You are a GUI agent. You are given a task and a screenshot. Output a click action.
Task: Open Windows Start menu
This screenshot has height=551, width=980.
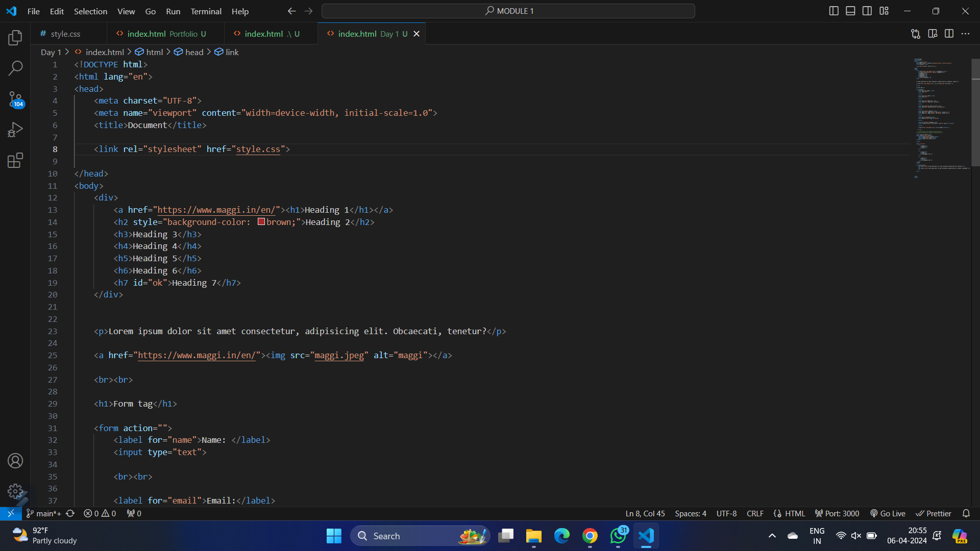(x=334, y=536)
